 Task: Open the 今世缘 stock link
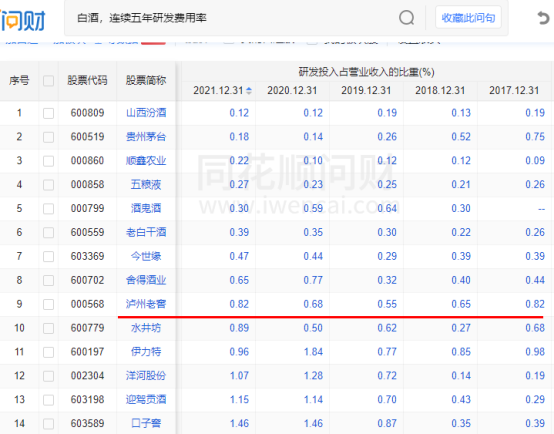pos(146,256)
